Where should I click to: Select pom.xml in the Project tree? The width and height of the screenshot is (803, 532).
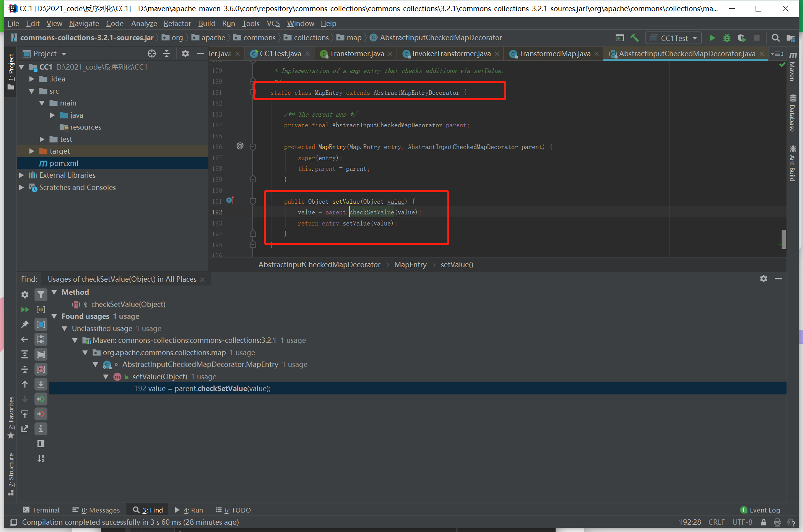pos(64,164)
